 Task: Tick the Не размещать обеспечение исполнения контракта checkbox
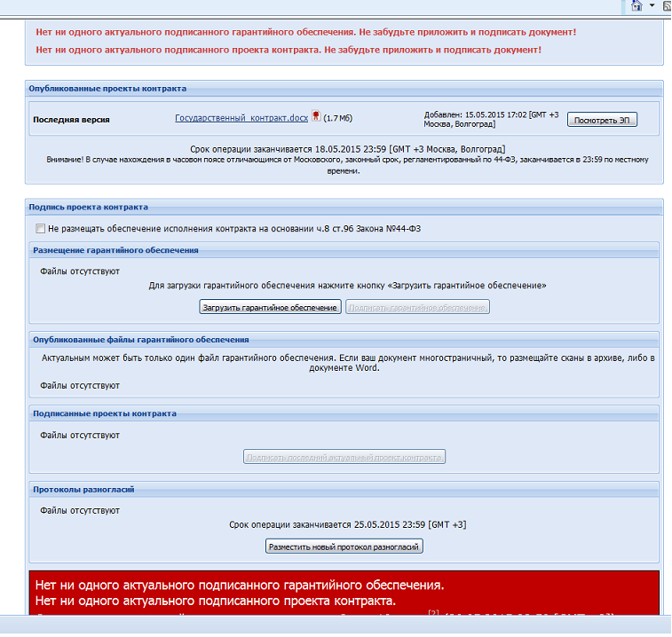point(40,228)
